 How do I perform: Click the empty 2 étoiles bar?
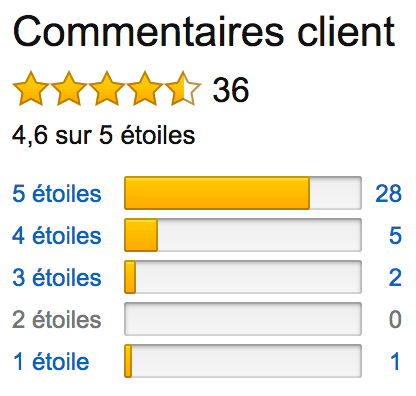coord(243,319)
